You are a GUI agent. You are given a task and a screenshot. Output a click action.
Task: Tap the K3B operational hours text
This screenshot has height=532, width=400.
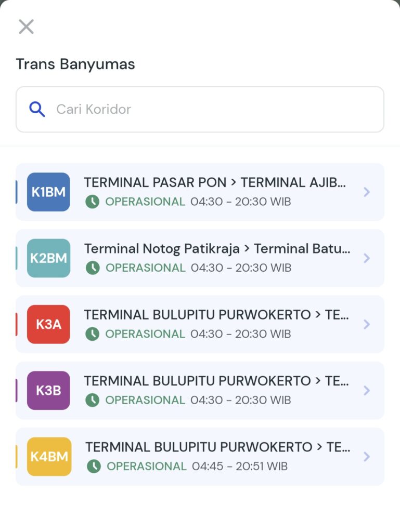240,400
